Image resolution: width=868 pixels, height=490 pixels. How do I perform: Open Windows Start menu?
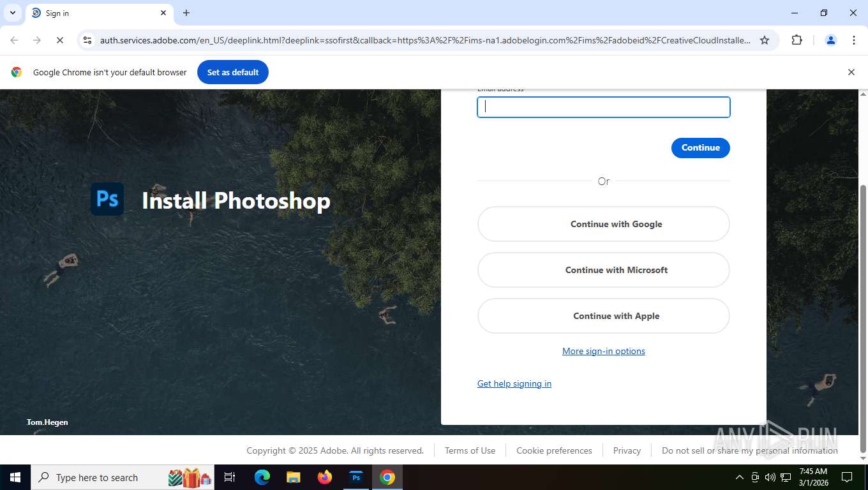click(15, 477)
